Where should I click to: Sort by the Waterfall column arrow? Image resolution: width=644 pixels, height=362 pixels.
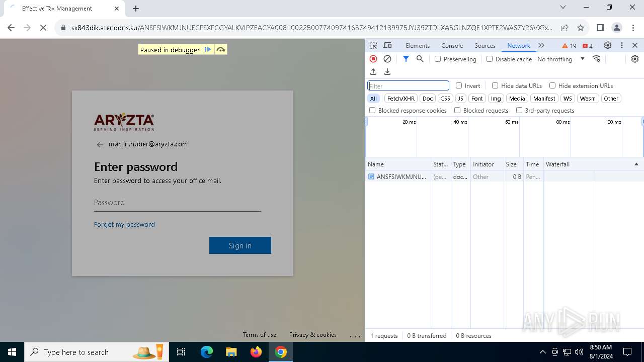(x=636, y=164)
